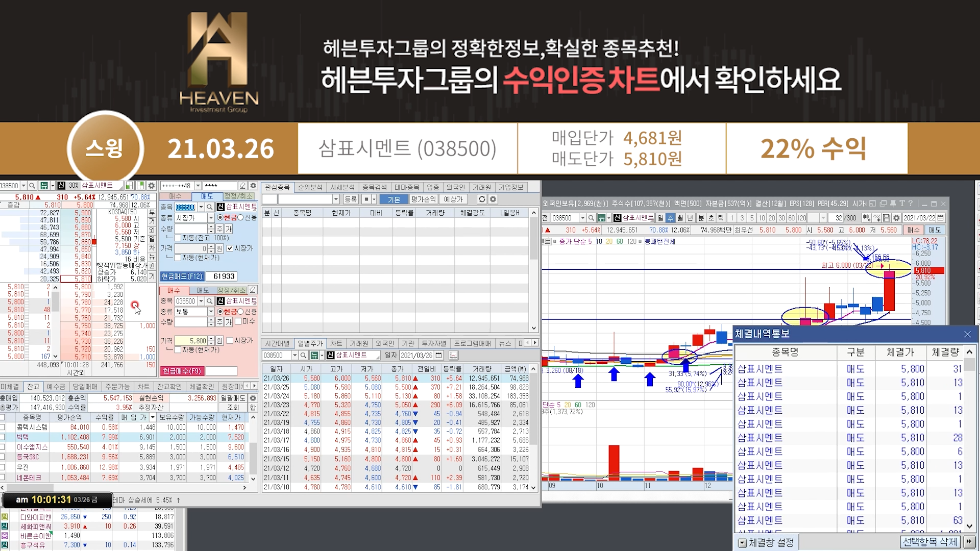Toggle 미수 checkbox in buy form

click(x=238, y=321)
